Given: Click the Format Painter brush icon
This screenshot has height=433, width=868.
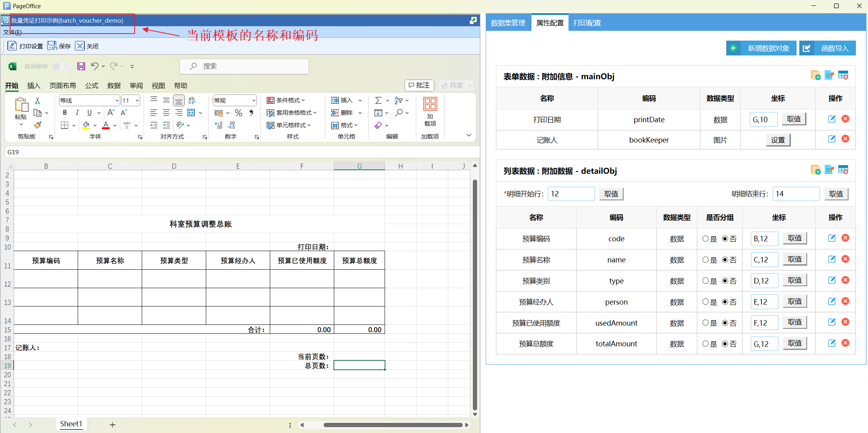Looking at the screenshot, I should (x=37, y=125).
